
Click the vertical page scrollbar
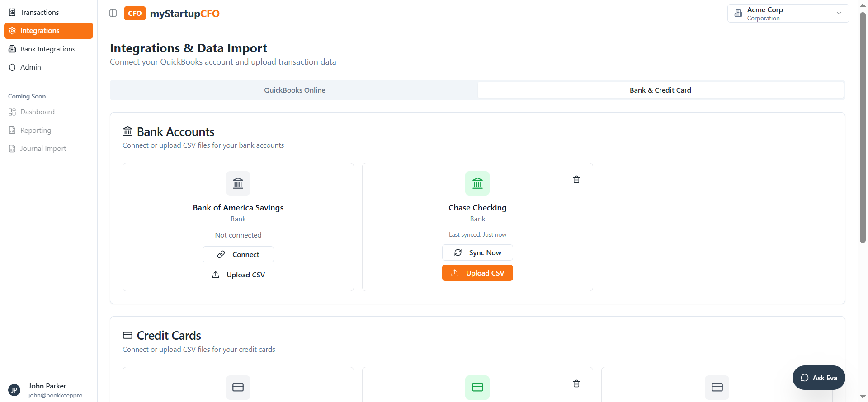pos(863,126)
